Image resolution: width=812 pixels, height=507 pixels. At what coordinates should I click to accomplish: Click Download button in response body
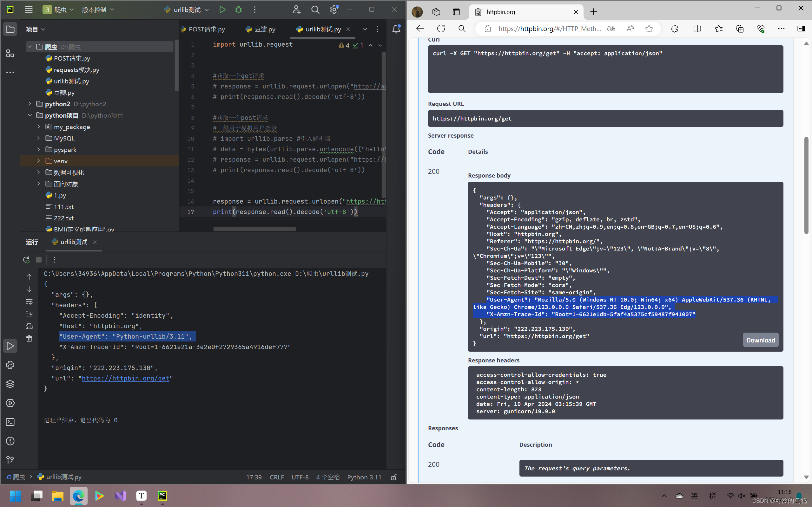point(761,340)
